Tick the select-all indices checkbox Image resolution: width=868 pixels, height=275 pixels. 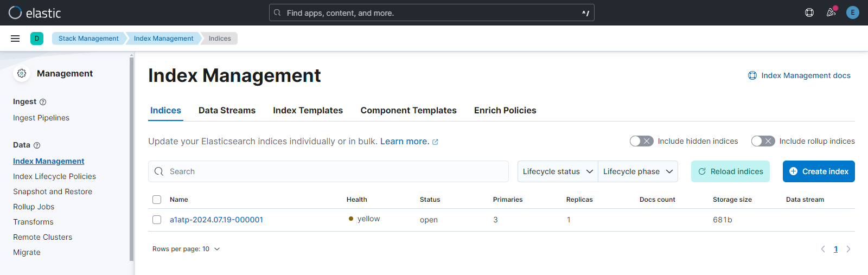157,200
